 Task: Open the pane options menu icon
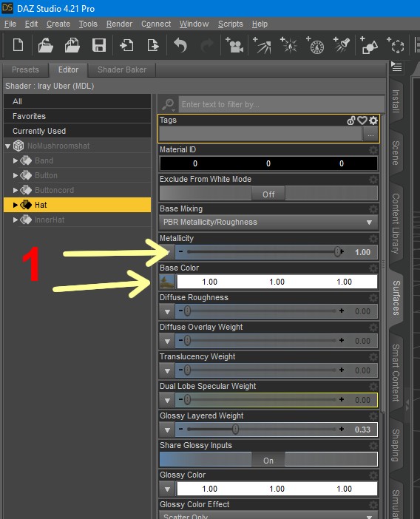(396, 67)
